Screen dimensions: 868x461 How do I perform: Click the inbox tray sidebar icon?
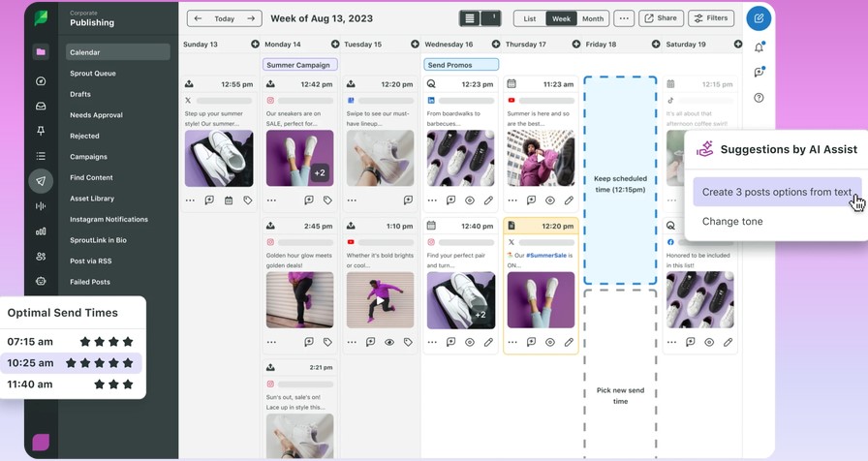click(41, 107)
